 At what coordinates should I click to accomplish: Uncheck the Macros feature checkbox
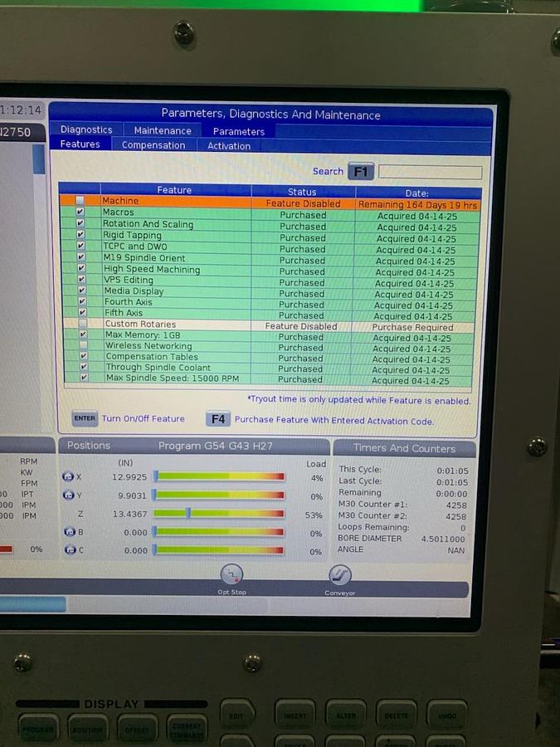[x=80, y=212]
